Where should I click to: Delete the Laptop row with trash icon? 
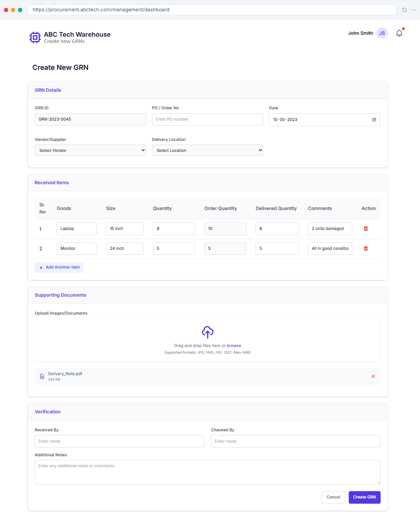366,229
